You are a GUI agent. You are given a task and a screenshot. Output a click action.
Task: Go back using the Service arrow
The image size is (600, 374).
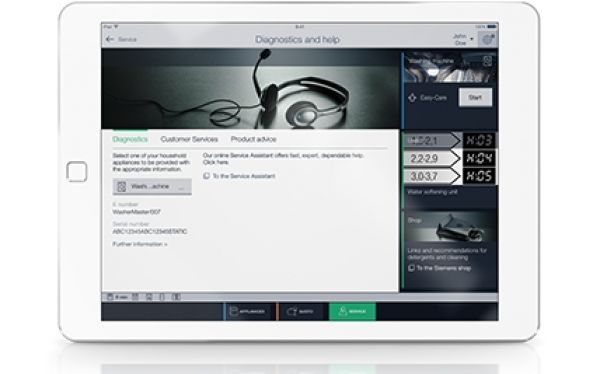click(110, 39)
